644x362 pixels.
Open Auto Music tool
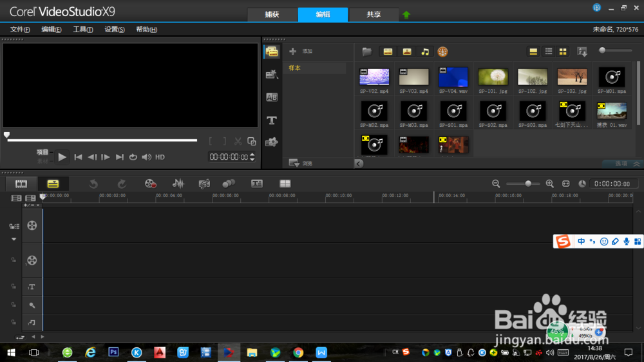pyautogui.click(x=204, y=184)
